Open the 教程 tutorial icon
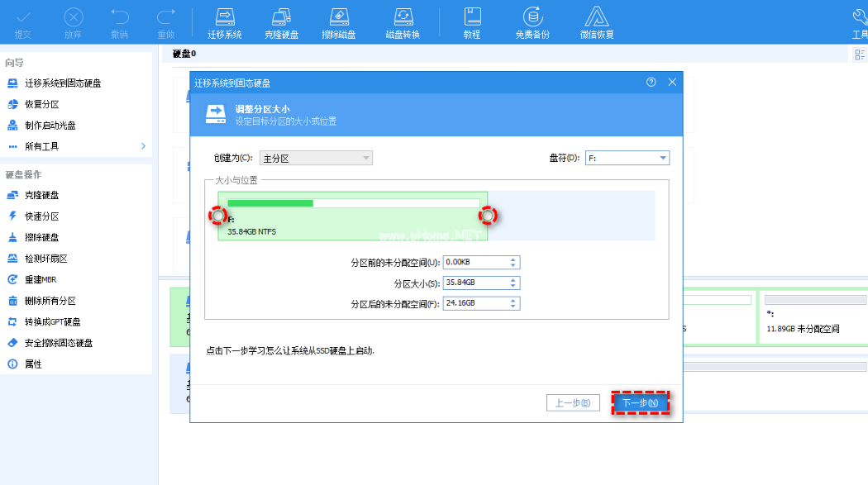 click(x=472, y=22)
